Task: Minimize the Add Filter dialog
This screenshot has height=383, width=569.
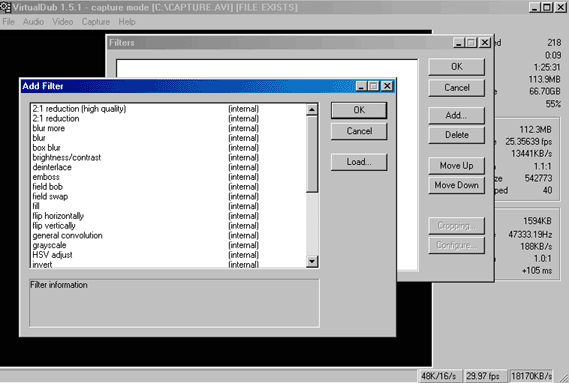Action: click(361, 86)
